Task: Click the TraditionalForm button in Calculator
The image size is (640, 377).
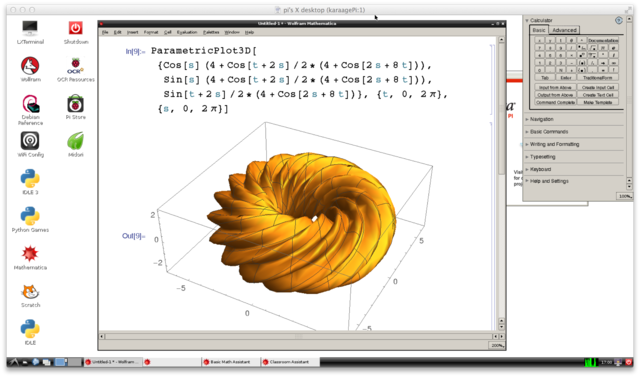Action: (598, 78)
